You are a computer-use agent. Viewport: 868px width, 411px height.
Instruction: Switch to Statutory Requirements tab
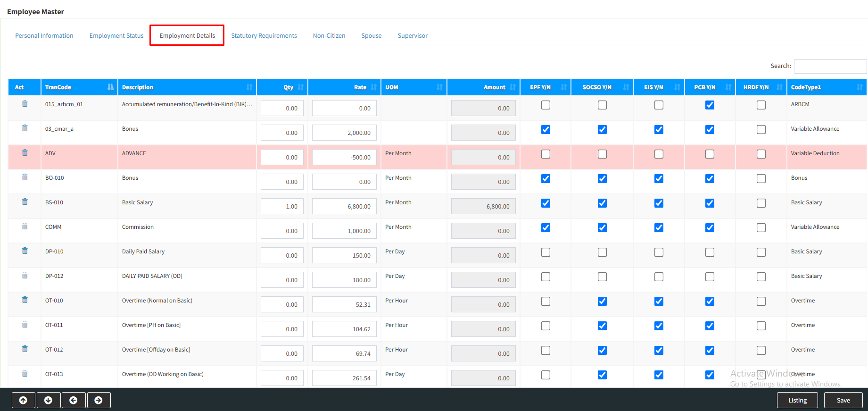[x=264, y=36]
